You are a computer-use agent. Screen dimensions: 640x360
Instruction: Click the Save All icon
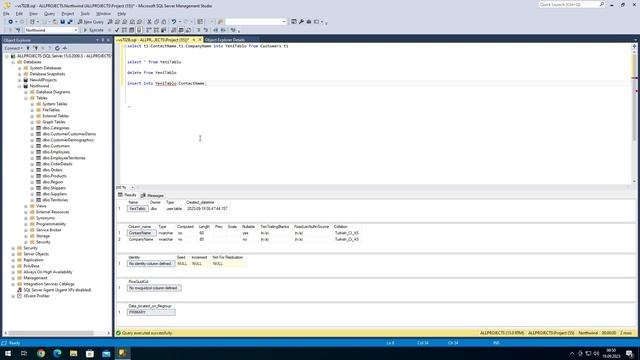(x=70, y=22)
